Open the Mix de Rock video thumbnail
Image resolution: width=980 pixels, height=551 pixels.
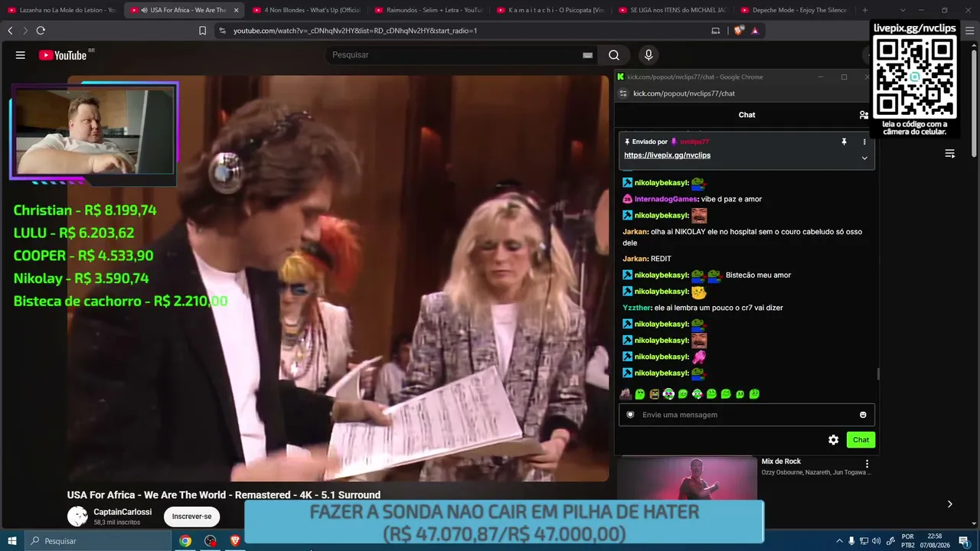coord(687,479)
